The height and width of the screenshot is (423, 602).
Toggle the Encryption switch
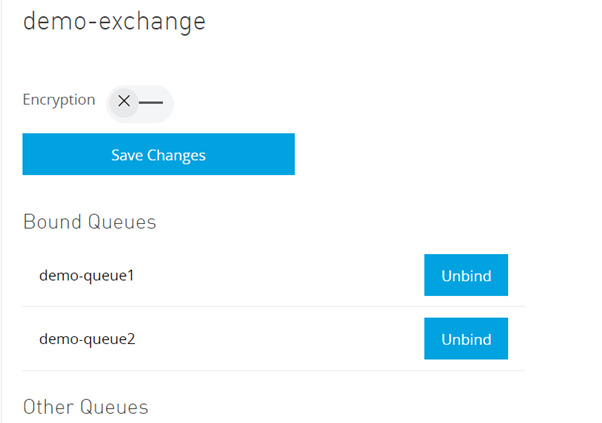139,102
